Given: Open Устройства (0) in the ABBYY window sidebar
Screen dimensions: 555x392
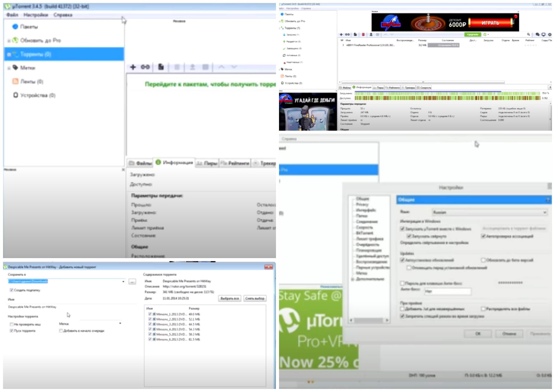Looking at the screenshot, I should 292,83.
